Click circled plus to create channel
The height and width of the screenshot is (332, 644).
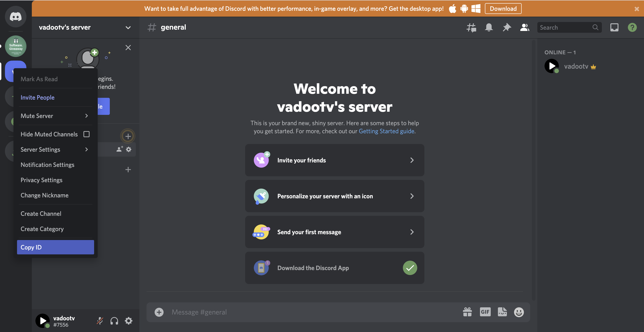coord(128,136)
